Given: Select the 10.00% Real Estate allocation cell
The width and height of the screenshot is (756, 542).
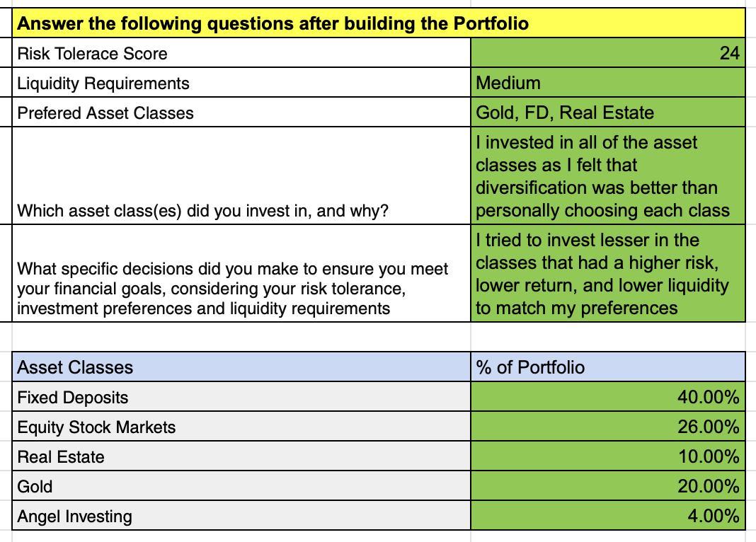Looking at the screenshot, I should point(607,456).
